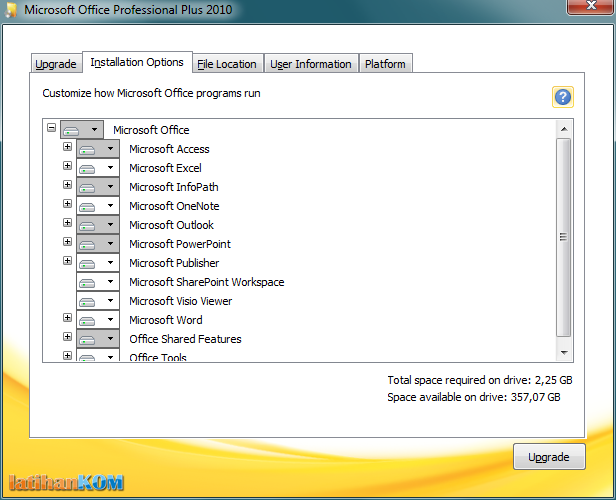Viewport: 616px width, 500px height.
Task: Expand the Microsoft PowerPoint node
Action: (x=68, y=241)
